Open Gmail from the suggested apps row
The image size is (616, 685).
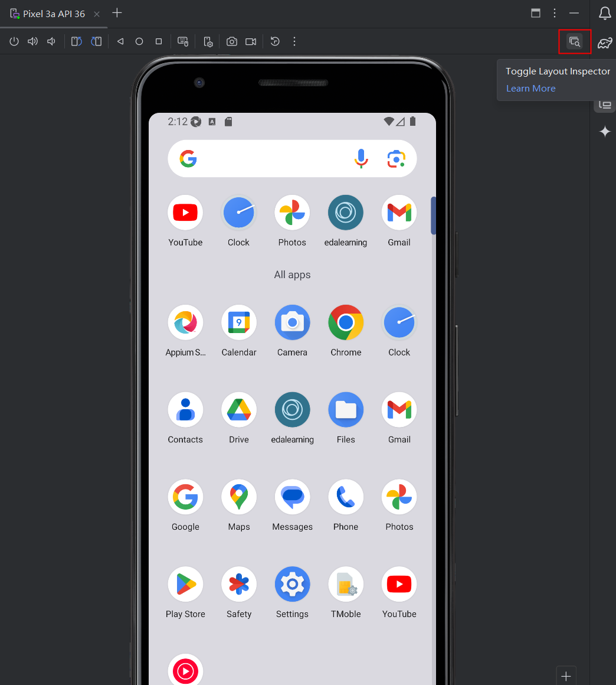pyautogui.click(x=399, y=221)
